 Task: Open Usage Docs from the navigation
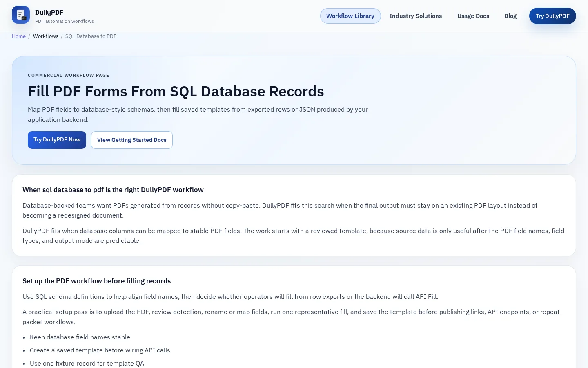pyautogui.click(x=473, y=16)
